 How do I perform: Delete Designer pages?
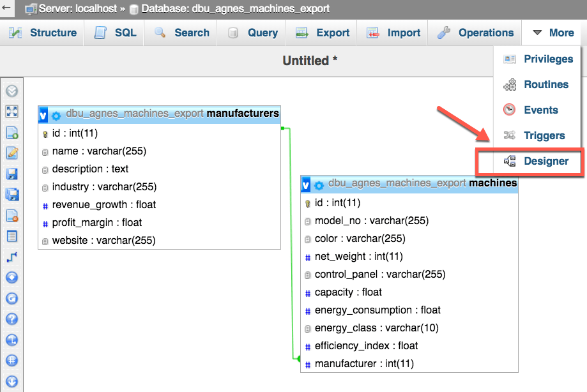point(11,215)
